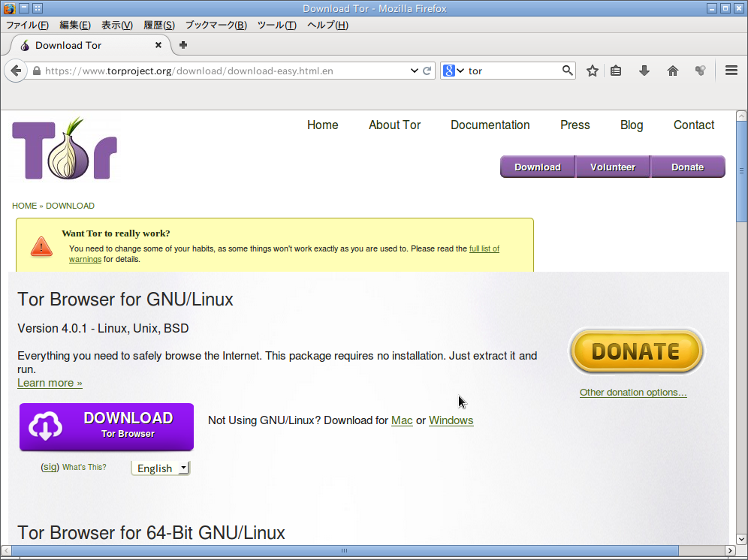Click the Tor onion logo

(65, 149)
